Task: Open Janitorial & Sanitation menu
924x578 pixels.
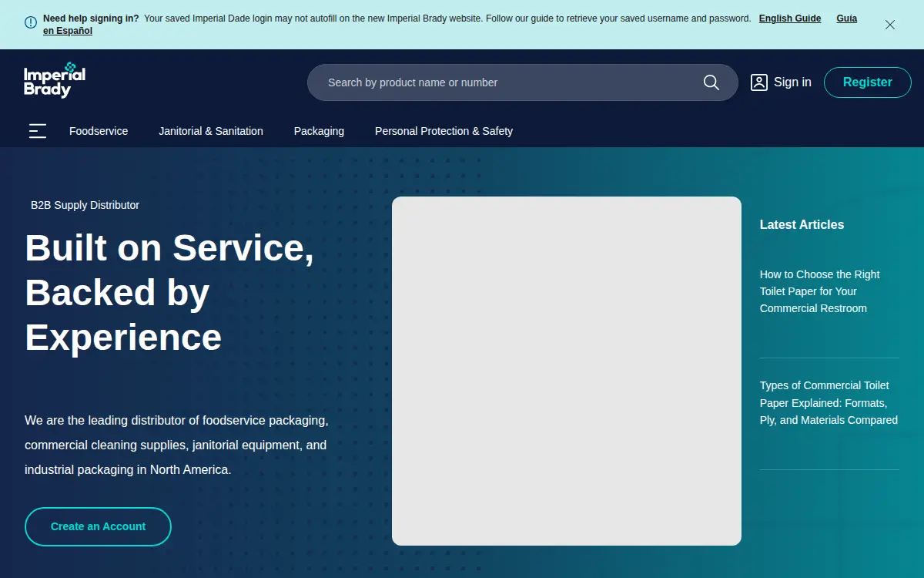Action: pyautogui.click(x=211, y=131)
